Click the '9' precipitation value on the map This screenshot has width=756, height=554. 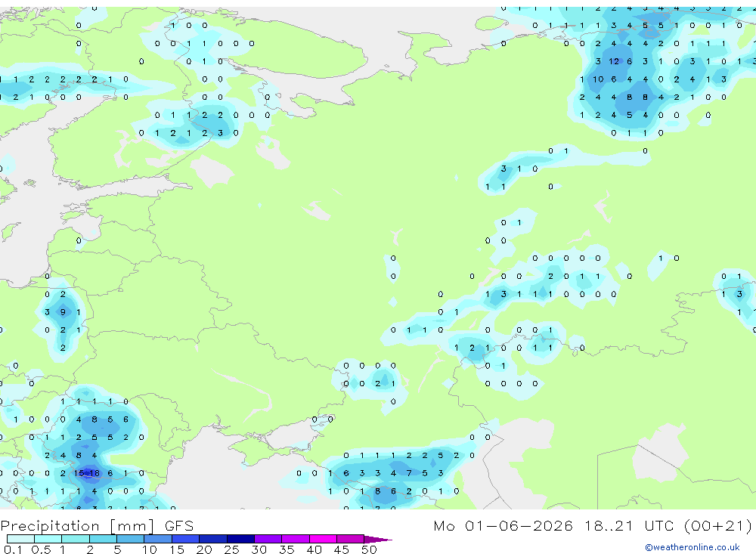[63, 312]
